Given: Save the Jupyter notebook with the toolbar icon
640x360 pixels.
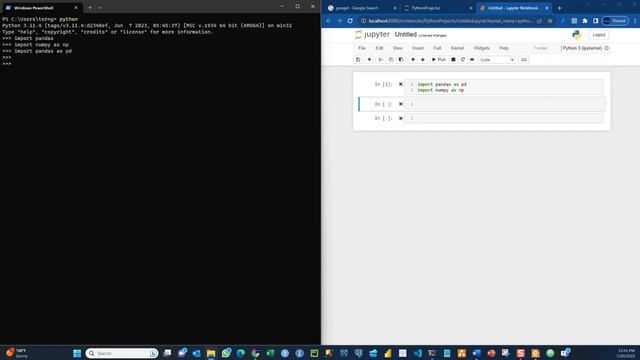Looking at the screenshot, I should point(358,60).
